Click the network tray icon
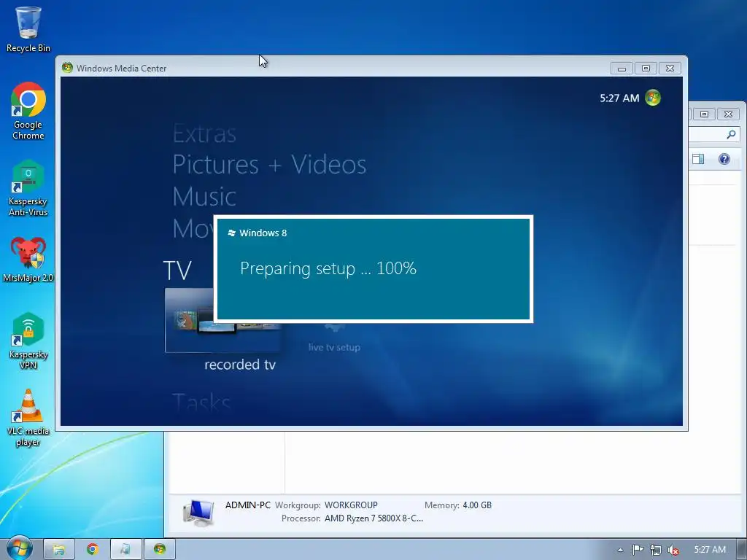 click(x=656, y=550)
